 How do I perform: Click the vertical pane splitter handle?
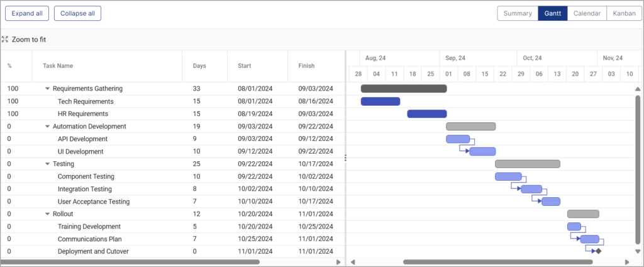345,158
